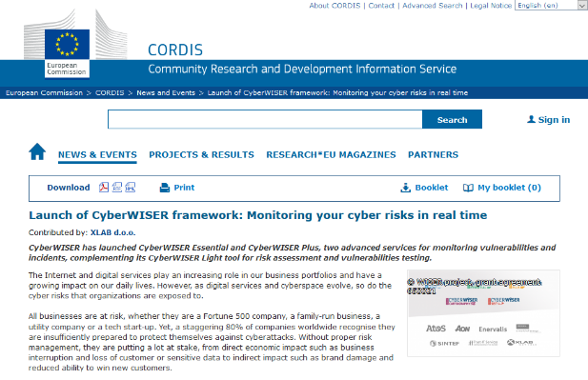Image resolution: width=588 pixels, height=380 pixels.
Task: Click the Sign in link text
Action: 554,120
